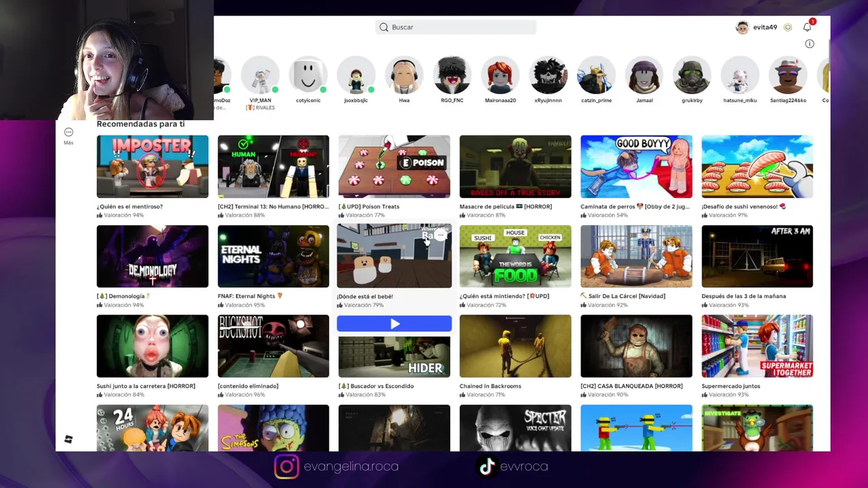Open the 24 Hours game thumbnail

tap(153, 428)
